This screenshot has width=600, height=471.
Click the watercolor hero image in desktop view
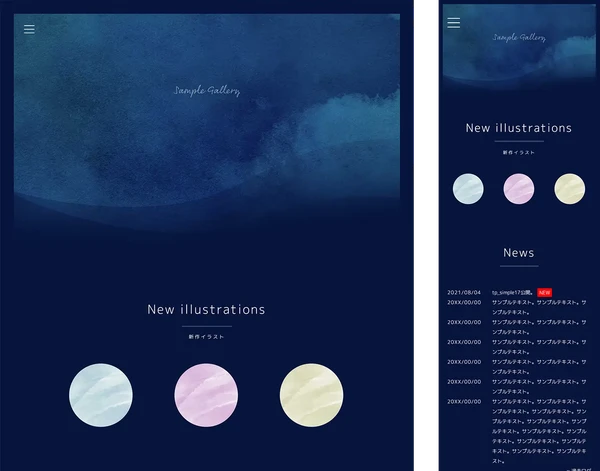(x=207, y=126)
